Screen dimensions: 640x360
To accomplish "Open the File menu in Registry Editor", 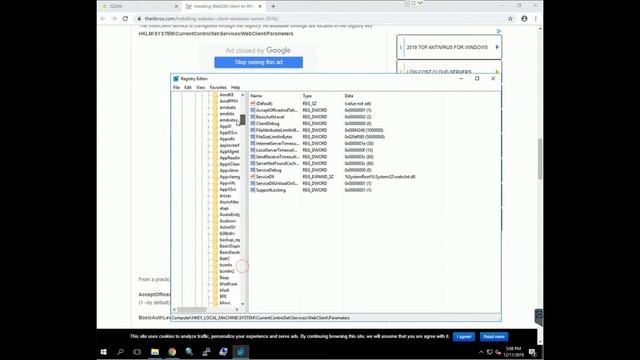I will pyautogui.click(x=176, y=87).
